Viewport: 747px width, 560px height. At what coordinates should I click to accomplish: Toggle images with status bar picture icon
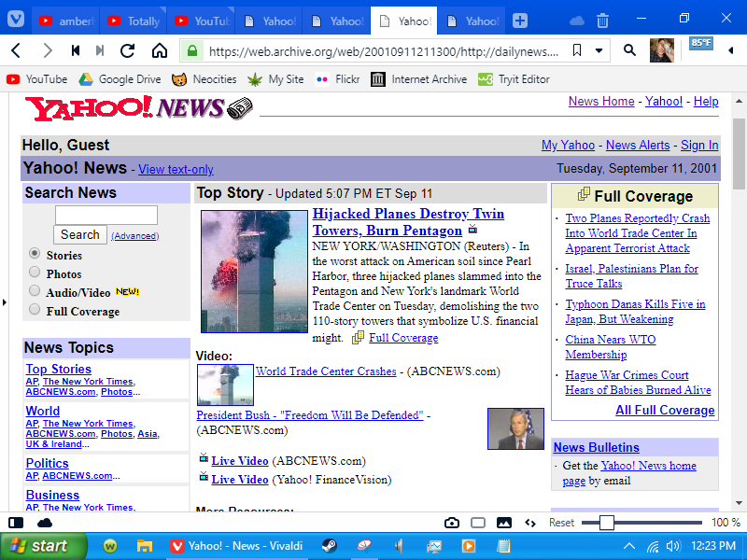(504, 523)
